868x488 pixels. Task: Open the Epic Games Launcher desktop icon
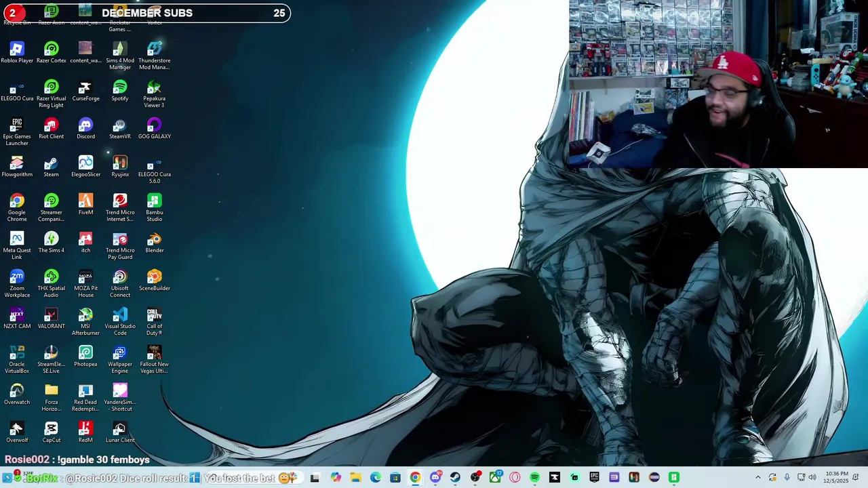(17, 131)
